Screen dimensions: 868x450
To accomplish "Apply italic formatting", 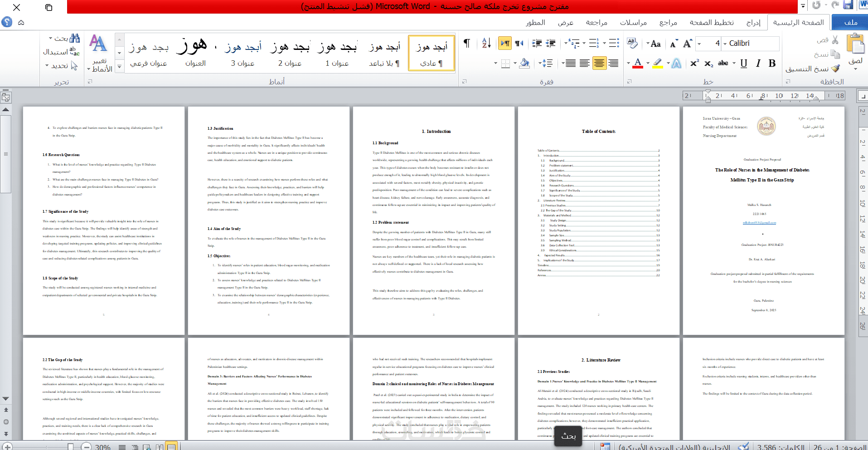I will (x=758, y=64).
